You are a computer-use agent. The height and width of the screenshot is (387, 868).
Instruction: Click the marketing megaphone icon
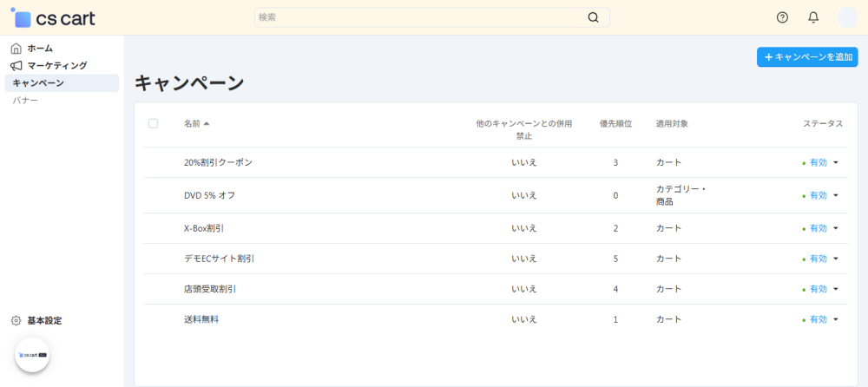[16, 66]
